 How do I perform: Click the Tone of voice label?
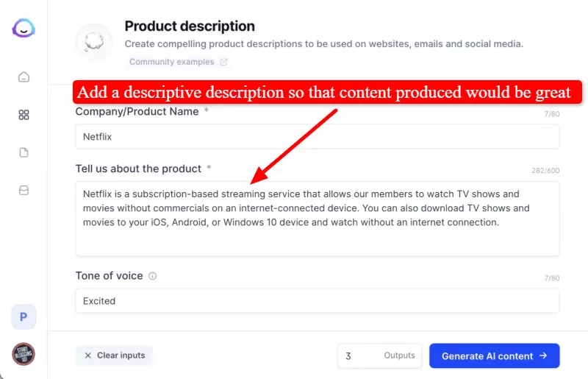[109, 276]
